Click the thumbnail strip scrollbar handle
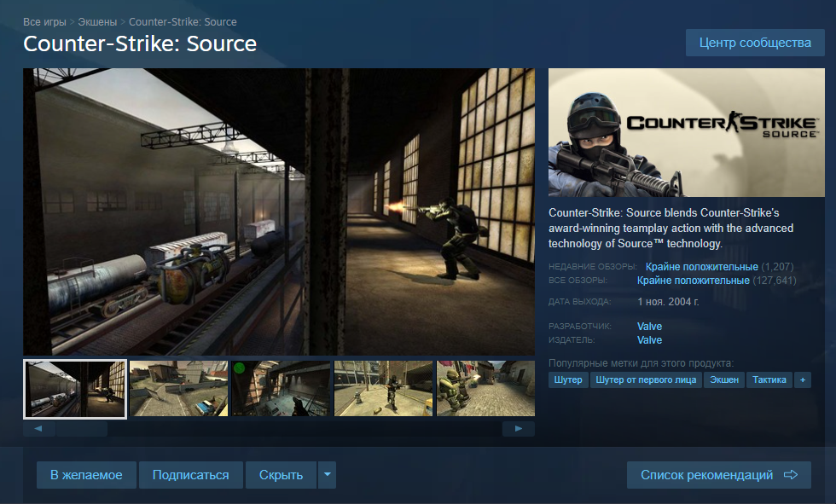The image size is (836, 504). click(x=82, y=428)
